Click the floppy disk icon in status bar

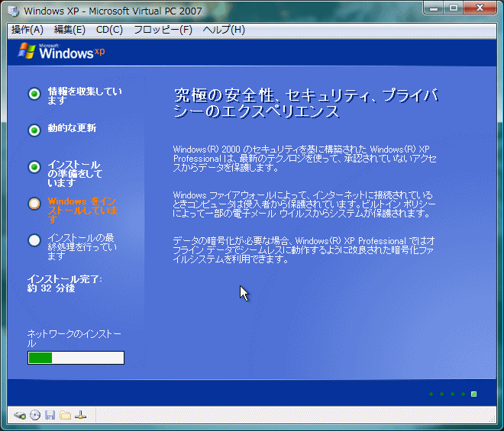50,415
